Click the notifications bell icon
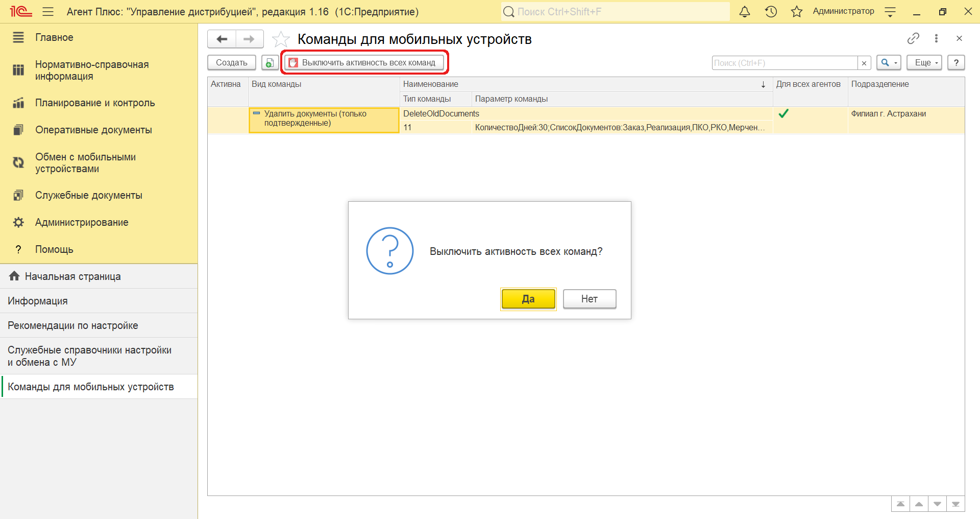The width and height of the screenshot is (980, 519). point(745,12)
